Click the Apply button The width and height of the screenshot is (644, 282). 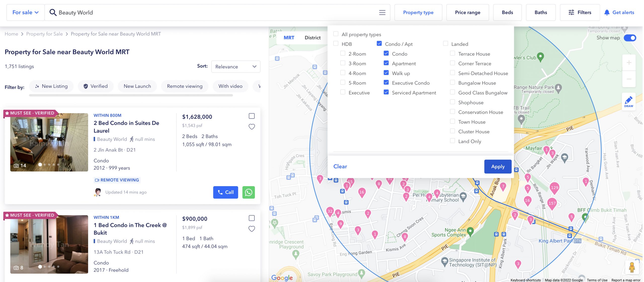498,167
